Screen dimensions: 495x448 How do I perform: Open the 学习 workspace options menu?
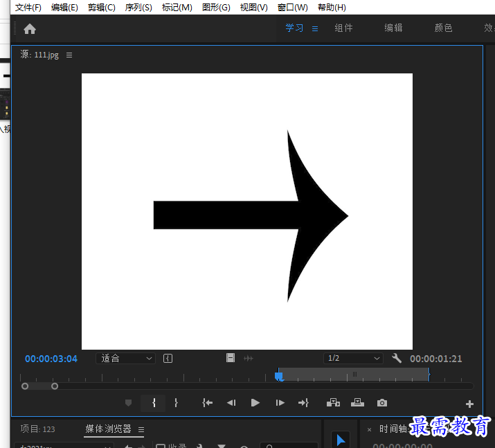[x=315, y=28]
